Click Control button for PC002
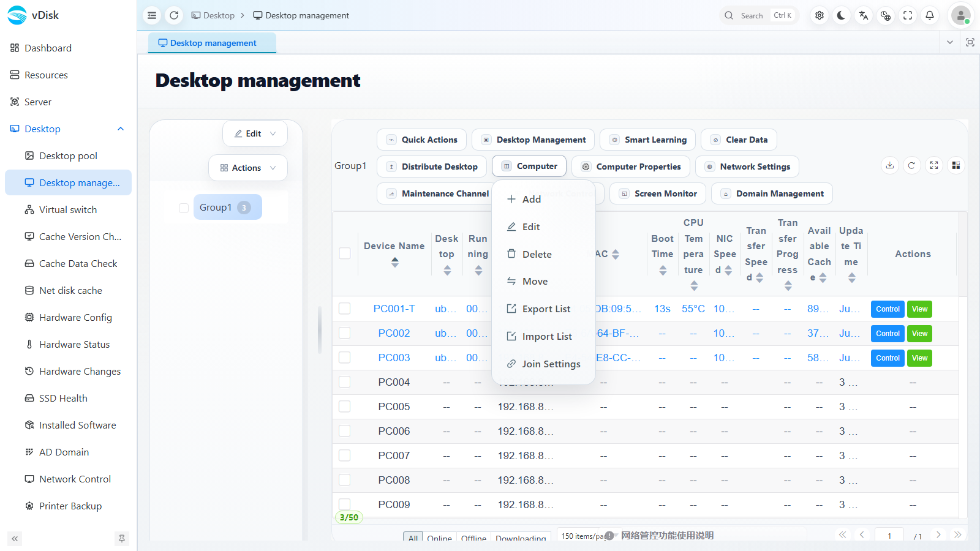Image resolution: width=980 pixels, height=551 pixels. click(x=888, y=334)
